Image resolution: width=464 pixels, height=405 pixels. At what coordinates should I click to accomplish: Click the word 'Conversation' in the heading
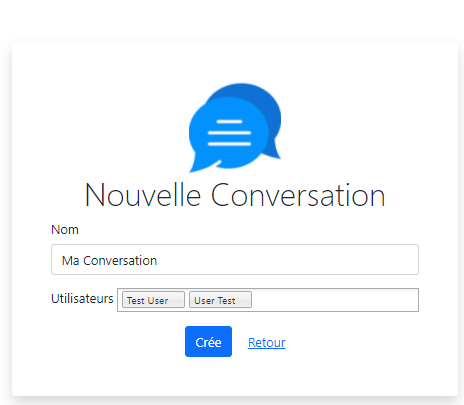click(298, 195)
